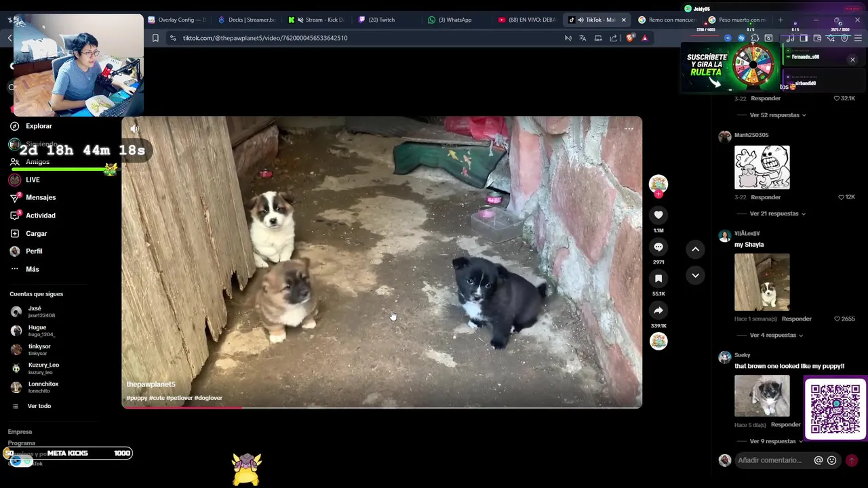Image resolution: width=868 pixels, height=488 pixels.
Task: Reply to the my Shayla comment
Action: point(797,319)
